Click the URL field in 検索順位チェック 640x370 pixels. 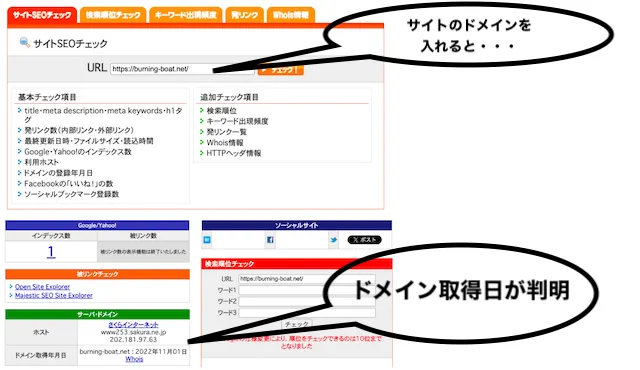[x=307, y=279]
